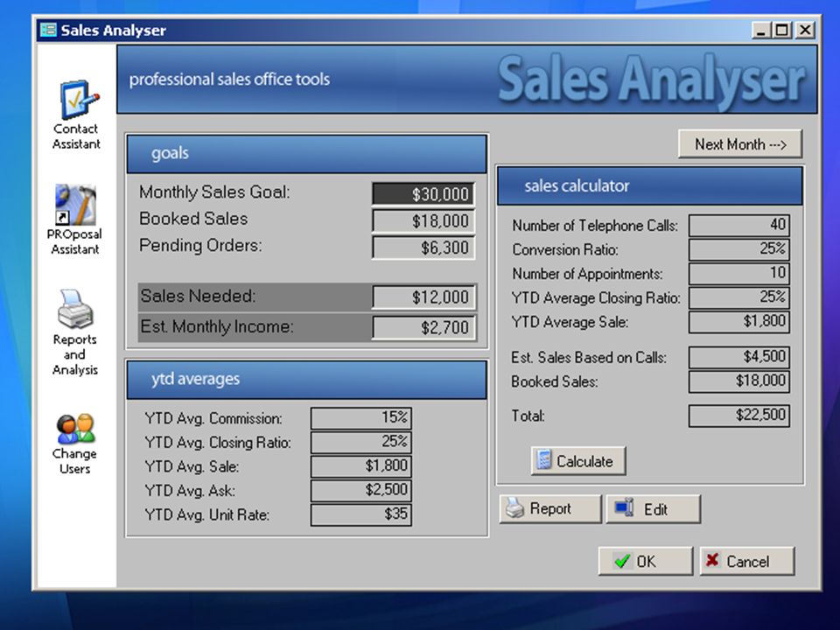The image size is (840, 630).
Task: Click the YTD Avg. Closing Ratio field
Action: [361, 442]
